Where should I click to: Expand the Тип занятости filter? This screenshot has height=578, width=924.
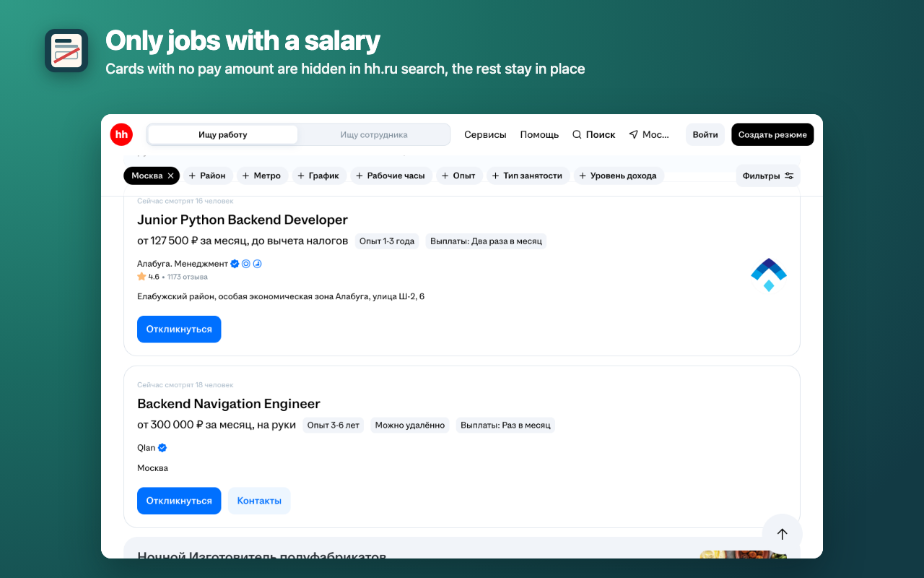pos(528,176)
